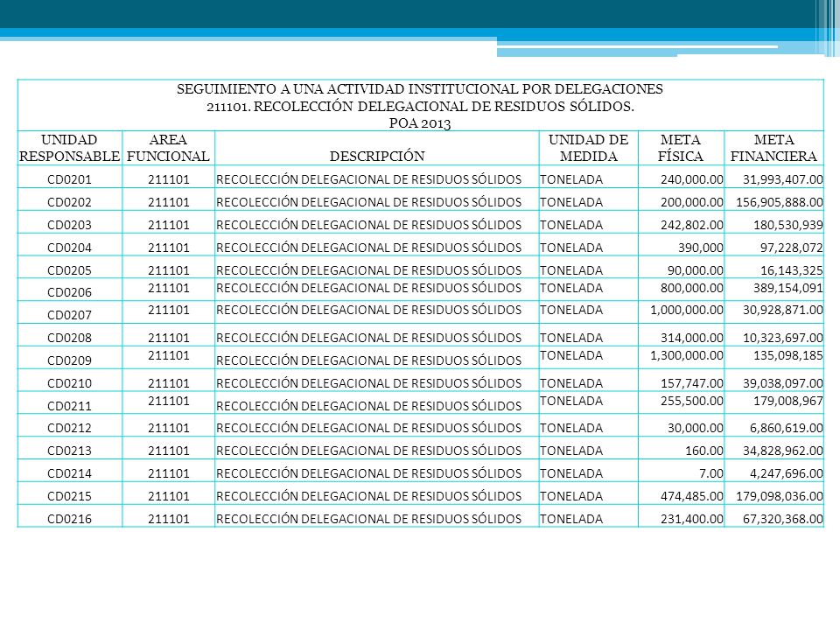Image resolution: width=840 pixels, height=630 pixels.
Task: Select the cell CD0211
Action: (x=70, y=406)
